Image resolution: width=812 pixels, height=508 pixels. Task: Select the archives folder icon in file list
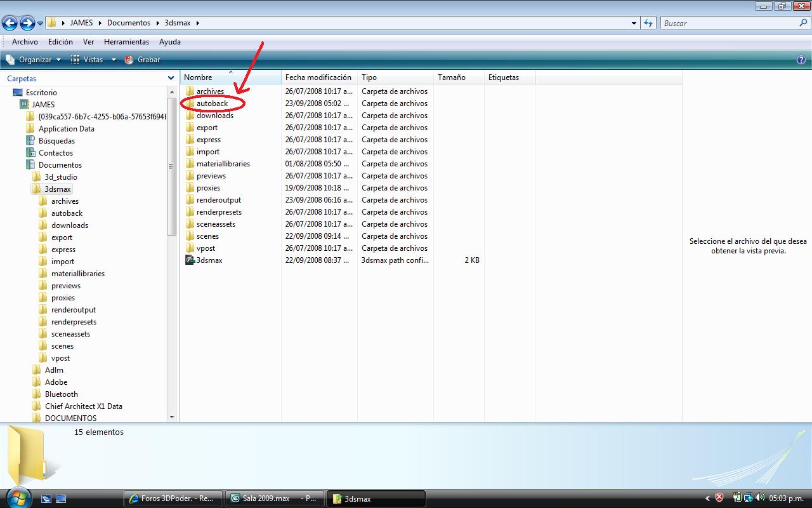190,91
